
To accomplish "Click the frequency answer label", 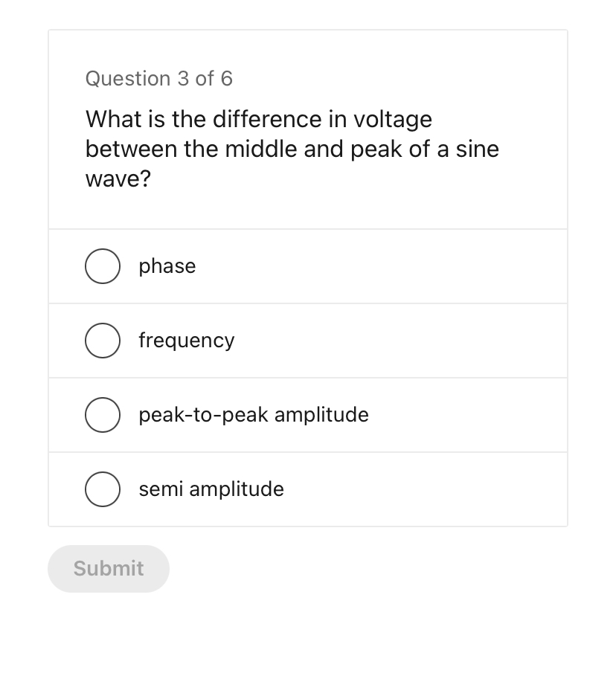I will pos(187,341).
